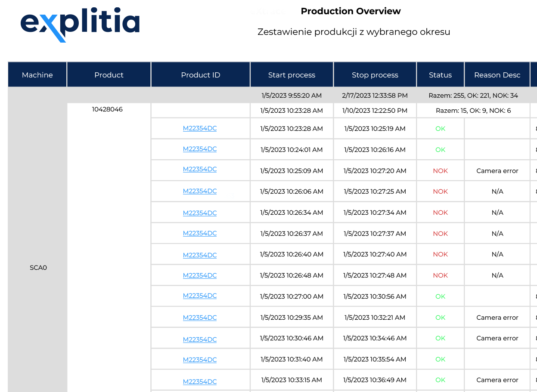Click the Production Overview title

pos(351,11)
